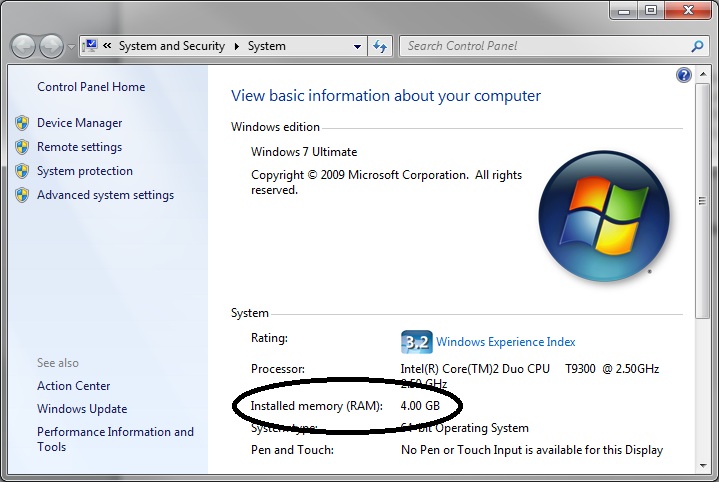Viewport: 719px width, 482px height.
Task: Click the scrollbar up arrow
Action: 703,74
